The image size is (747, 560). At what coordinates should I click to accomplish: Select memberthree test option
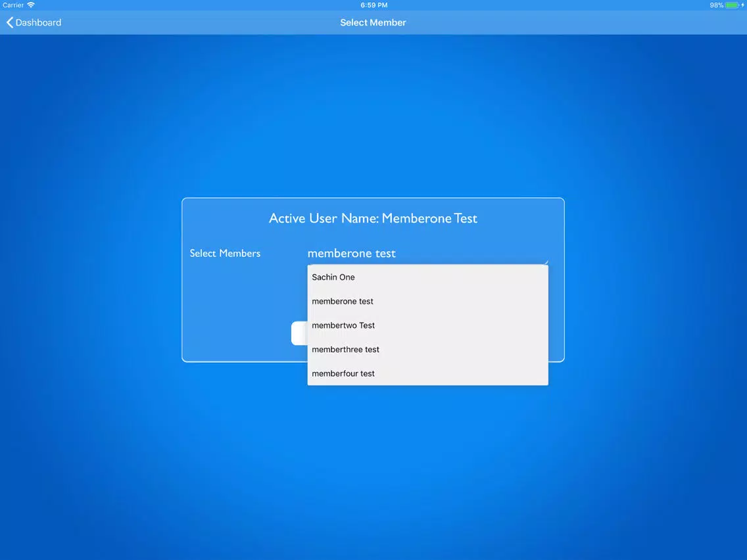[427, 350]
